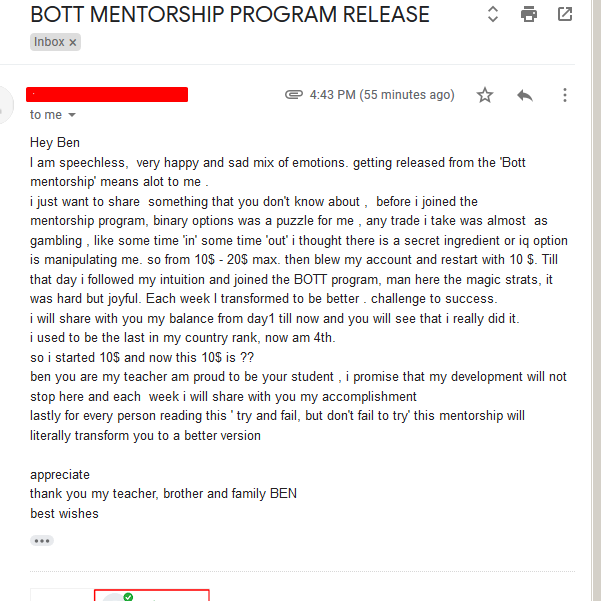601x601 pixels.
Task: Click the "Hey Ben" greeting line
Action: pos(55,143)
